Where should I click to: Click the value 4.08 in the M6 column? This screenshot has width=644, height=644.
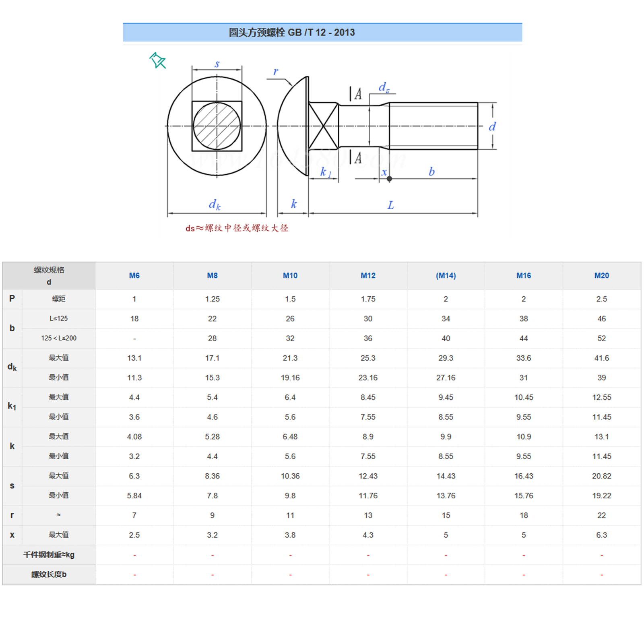(x=134, y=437)
